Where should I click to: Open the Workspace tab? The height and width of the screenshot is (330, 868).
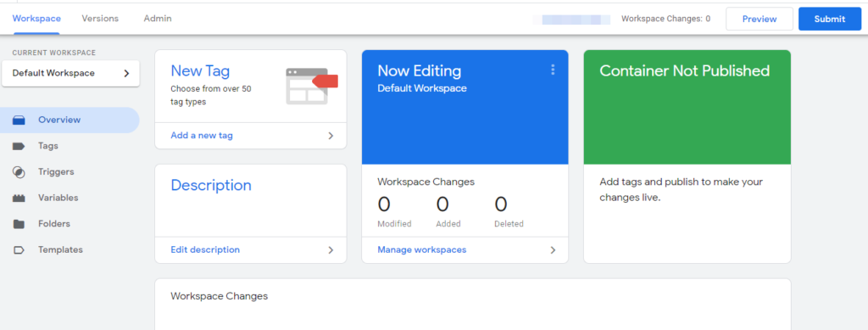(36, 19)
